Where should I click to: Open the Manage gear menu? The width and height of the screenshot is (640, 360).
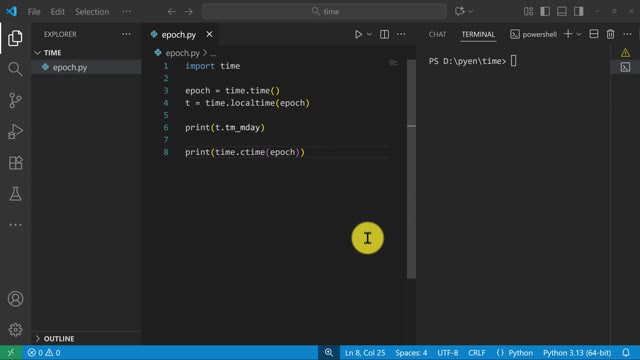click(15, 329)
